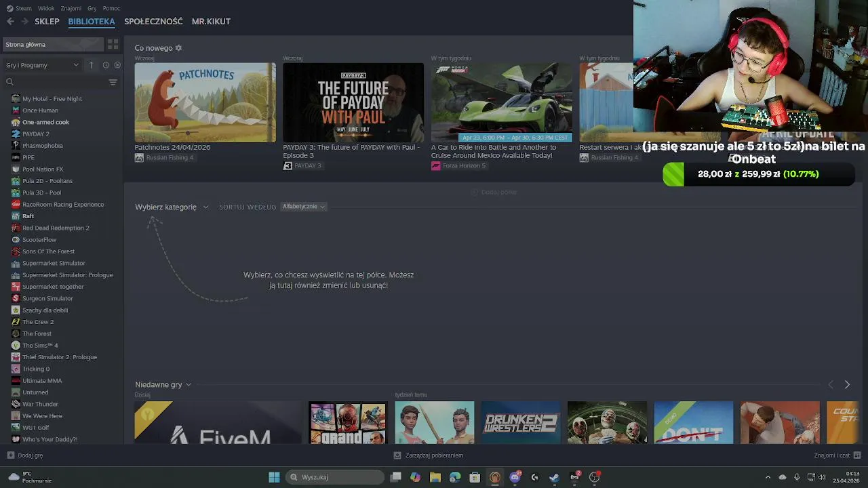868x488 pixels.
Task: Open the Znajomi menu
Action: tap(71, 8)
